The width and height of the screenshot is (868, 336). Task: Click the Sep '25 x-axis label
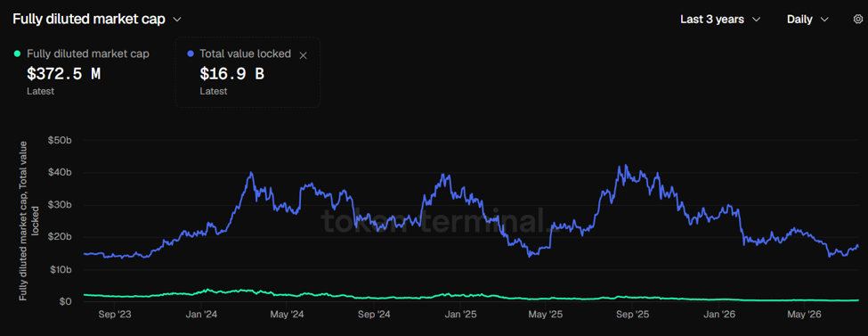click(633, 315)
